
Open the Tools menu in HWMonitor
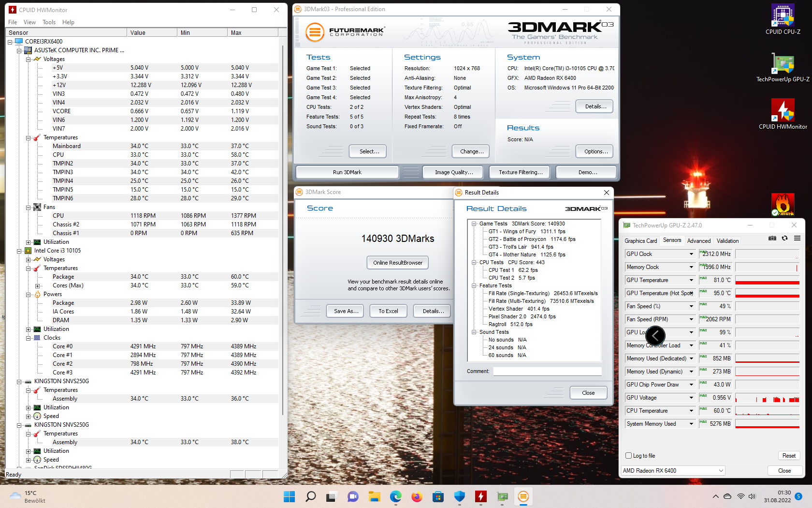pos(49,22)
